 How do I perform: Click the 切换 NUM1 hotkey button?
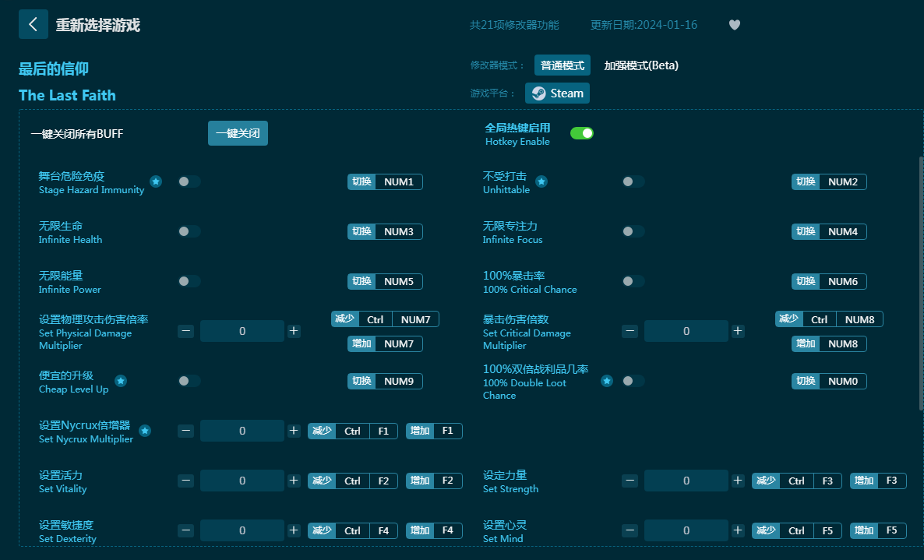[x=385, y=181]
